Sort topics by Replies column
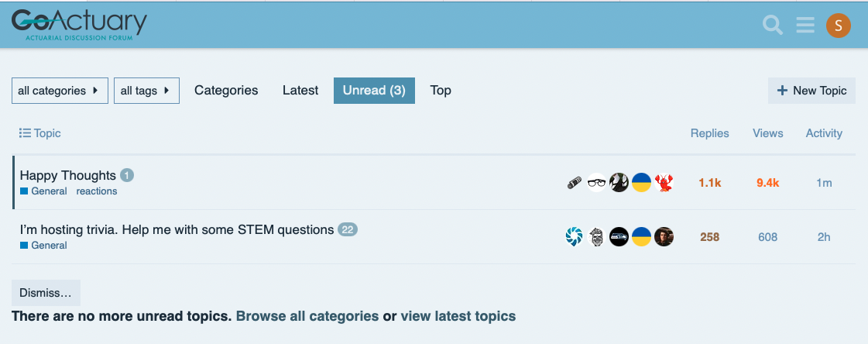This screenshot has height=344, width=868. (x=710, y=133)
